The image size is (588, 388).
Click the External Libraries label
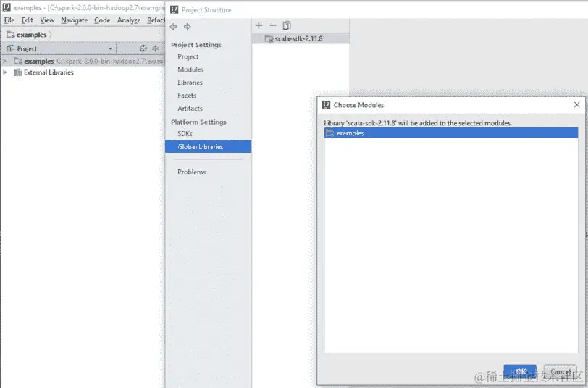pyautogui.click(x=49, y=72)
